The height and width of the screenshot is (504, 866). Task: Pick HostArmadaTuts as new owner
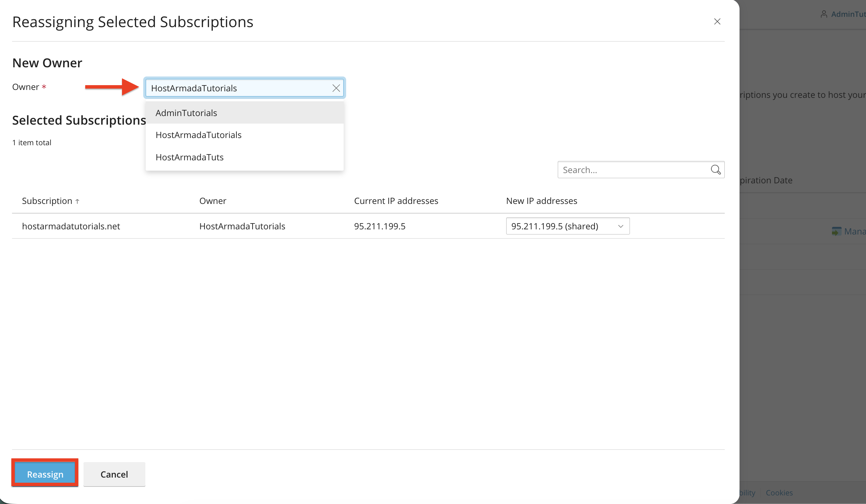[244, 157]
